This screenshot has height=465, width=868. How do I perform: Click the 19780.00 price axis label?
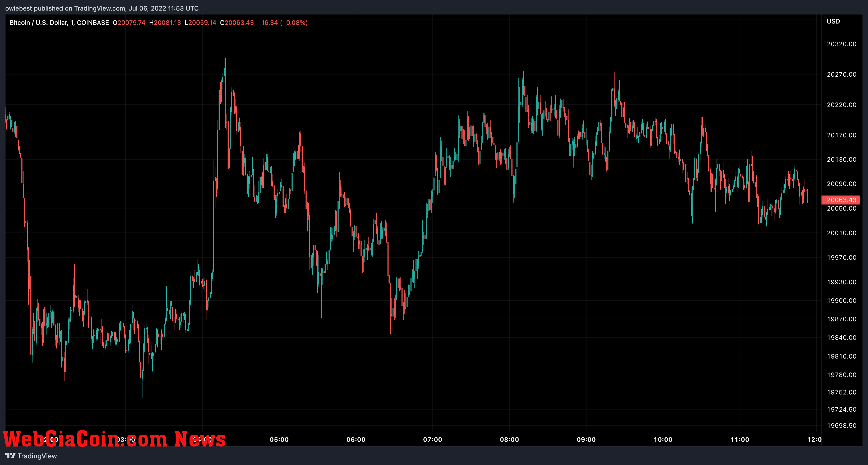(x=841, y=375)
